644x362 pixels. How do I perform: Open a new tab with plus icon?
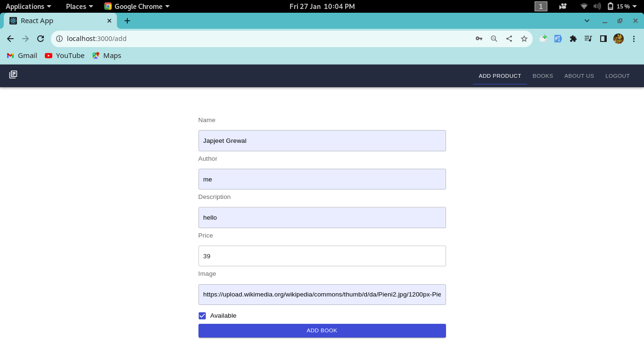(x=127, y=21)
